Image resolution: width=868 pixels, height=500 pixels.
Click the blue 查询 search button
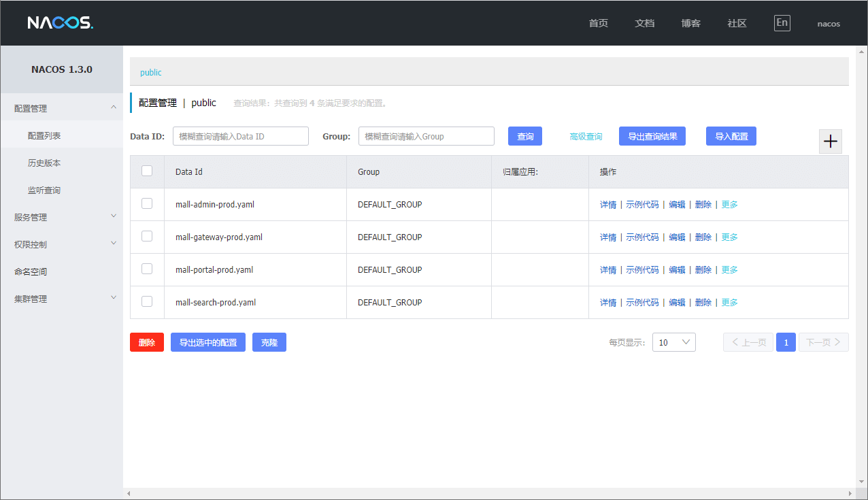coord(525,136)
